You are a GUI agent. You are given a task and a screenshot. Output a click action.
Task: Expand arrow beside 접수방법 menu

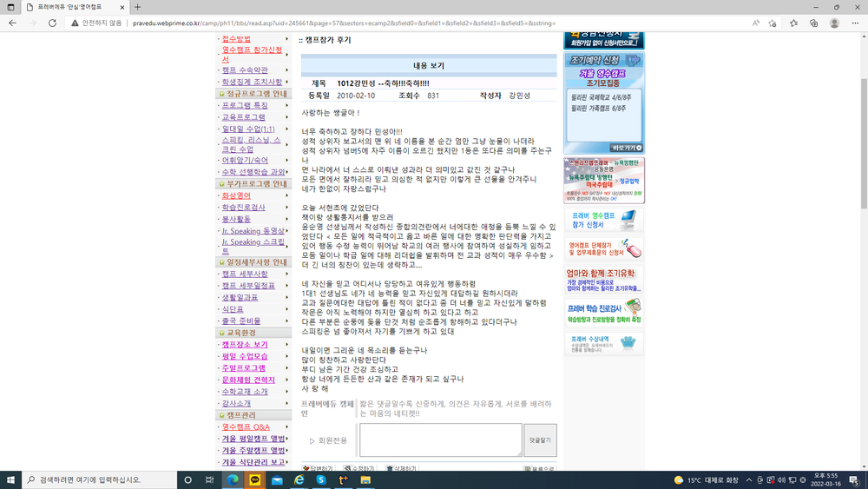pos(286,39)
